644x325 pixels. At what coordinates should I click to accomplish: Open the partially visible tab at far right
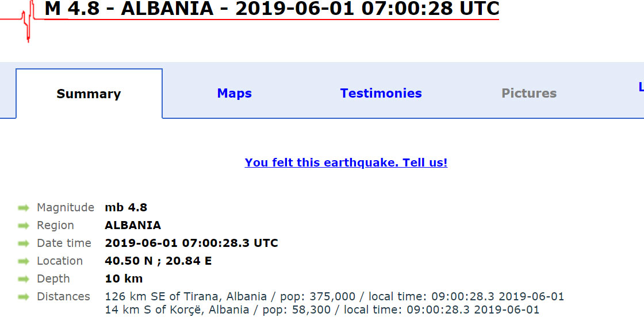pos(641,87)
